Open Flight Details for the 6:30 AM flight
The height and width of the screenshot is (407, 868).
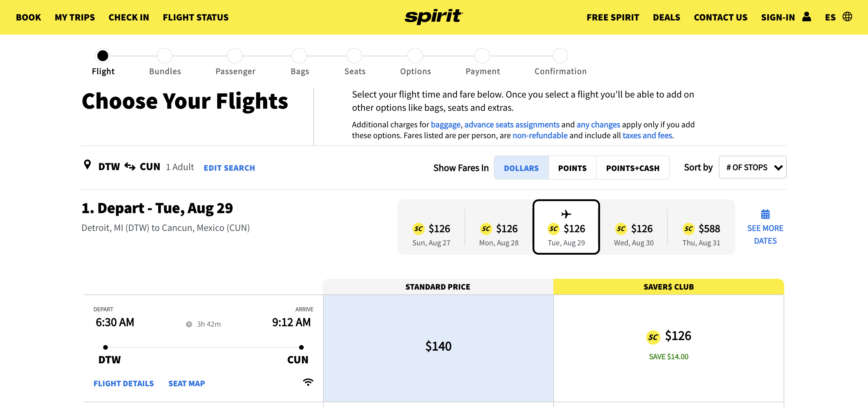(123, 384)
